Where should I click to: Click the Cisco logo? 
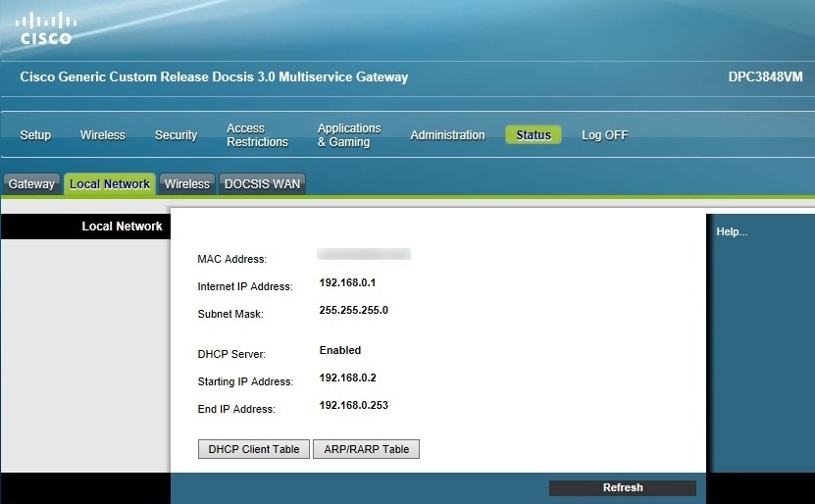pyautogui.click(x=46, y=29)
